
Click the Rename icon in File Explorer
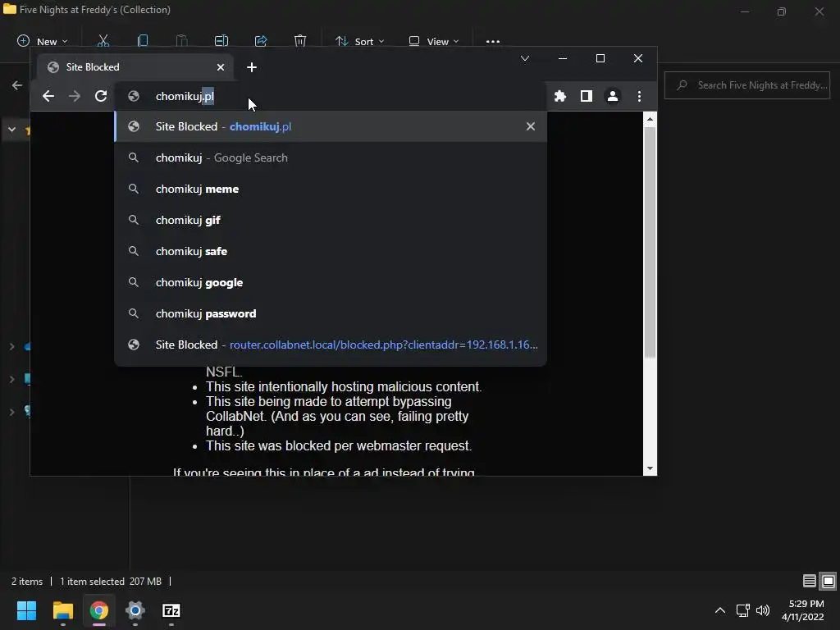pyautogui.click(x=221, y=41)
